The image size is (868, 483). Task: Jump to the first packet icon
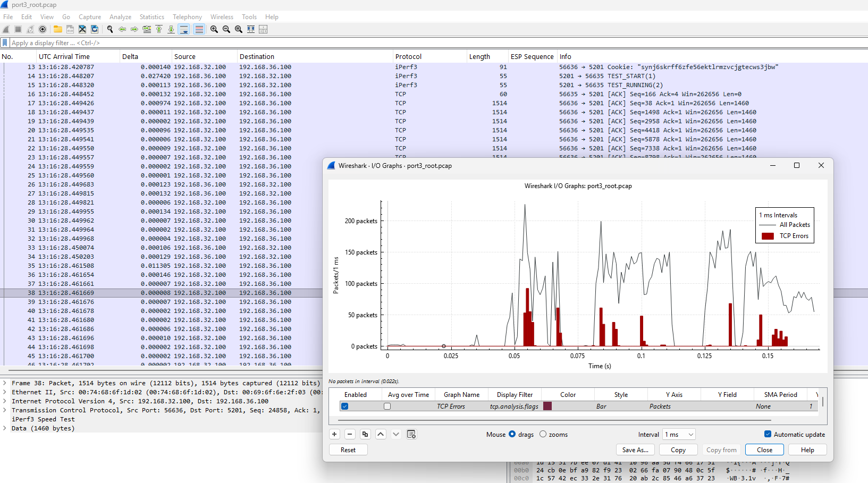[x=159, y=29]
